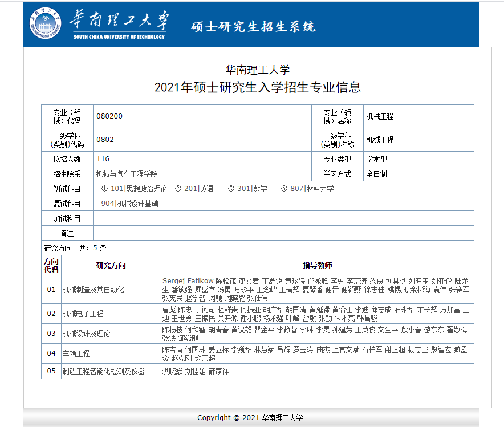Viewport: 504px width, 427px height.
Task: Click the 加试科目 row label
Action: [x=67, y=219]
